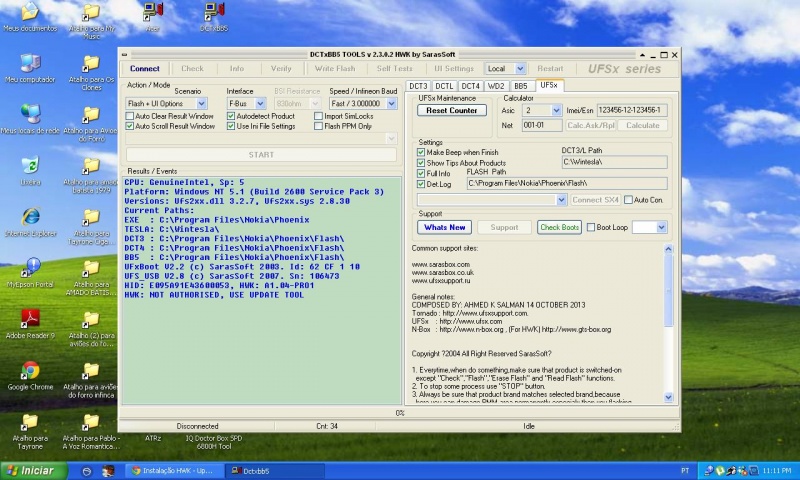
Task: Launch Internet Explorer from the desktop
Action: (x=30, y=222)
